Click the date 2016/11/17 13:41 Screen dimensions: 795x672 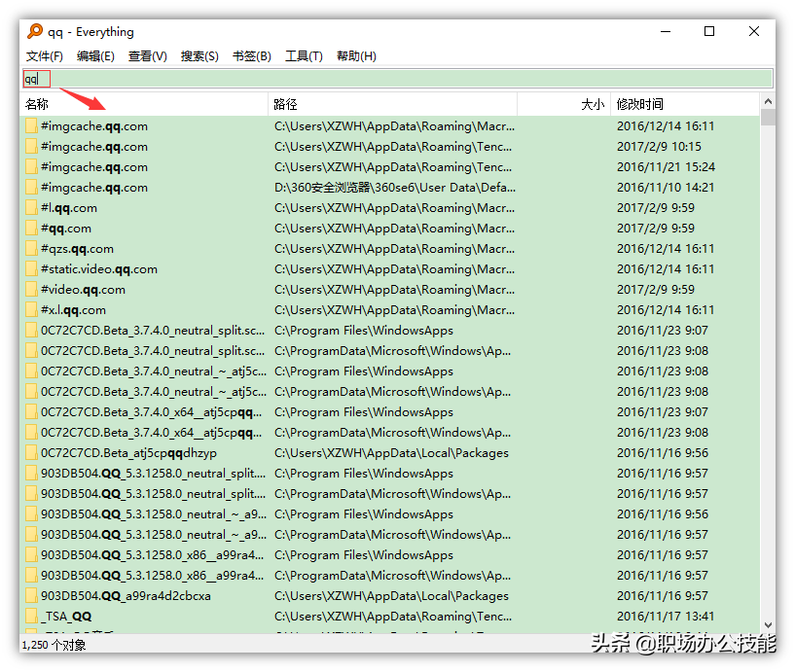tap(666, 617)
